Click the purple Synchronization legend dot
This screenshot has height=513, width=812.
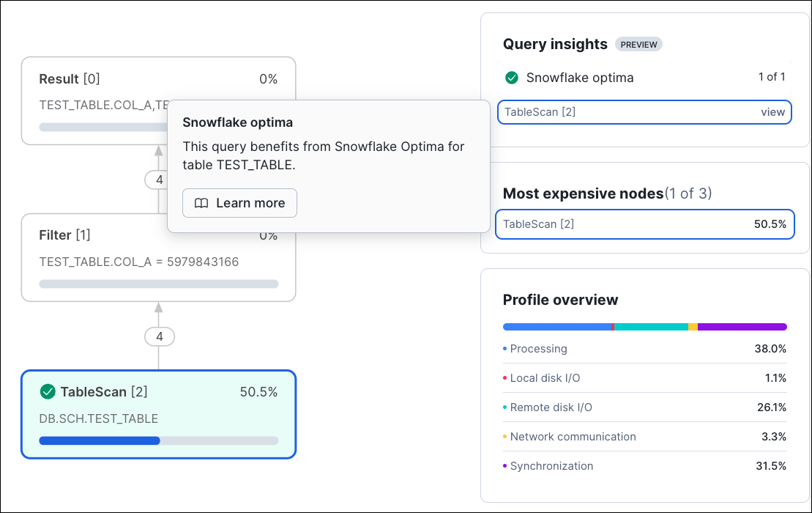[x=505, y=466]
